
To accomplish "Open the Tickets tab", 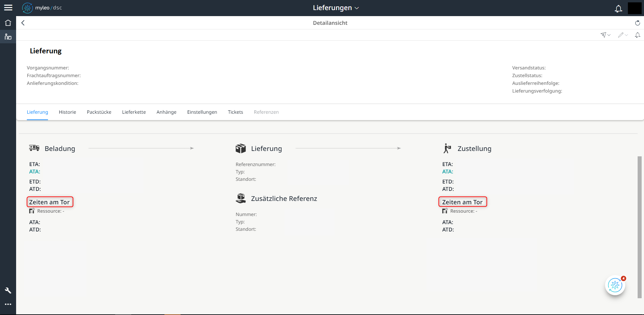I will [x=235, y=112].
